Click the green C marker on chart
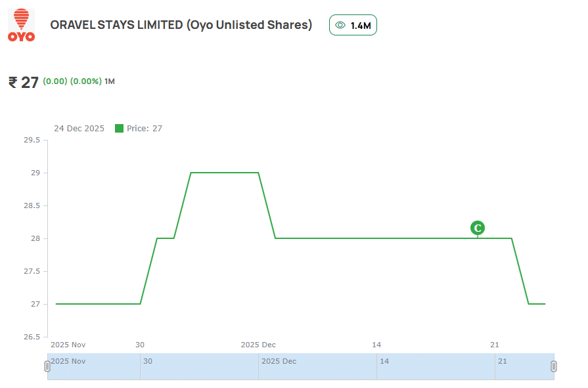Viewport: 588px width, 388px height. pyautogui.click(x=478, y=228)
